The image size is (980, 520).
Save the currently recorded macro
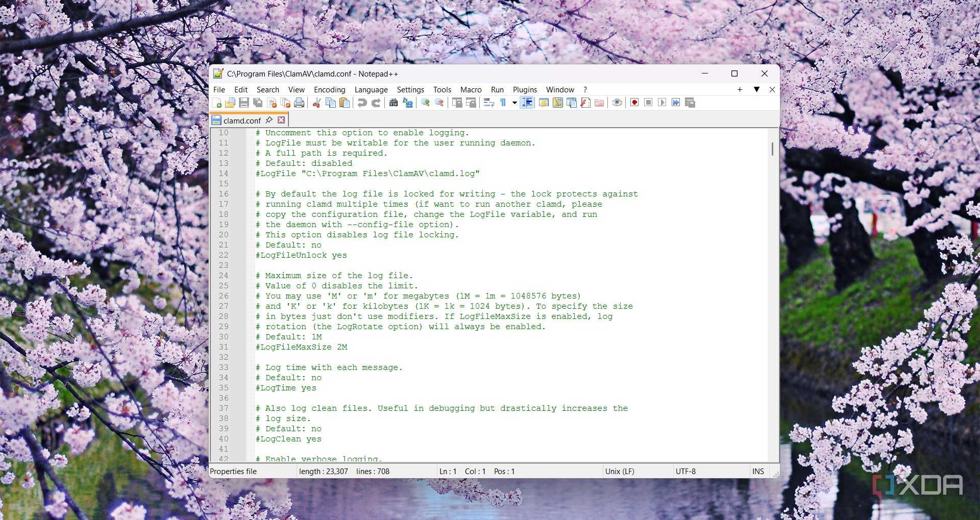pos(690,103)
